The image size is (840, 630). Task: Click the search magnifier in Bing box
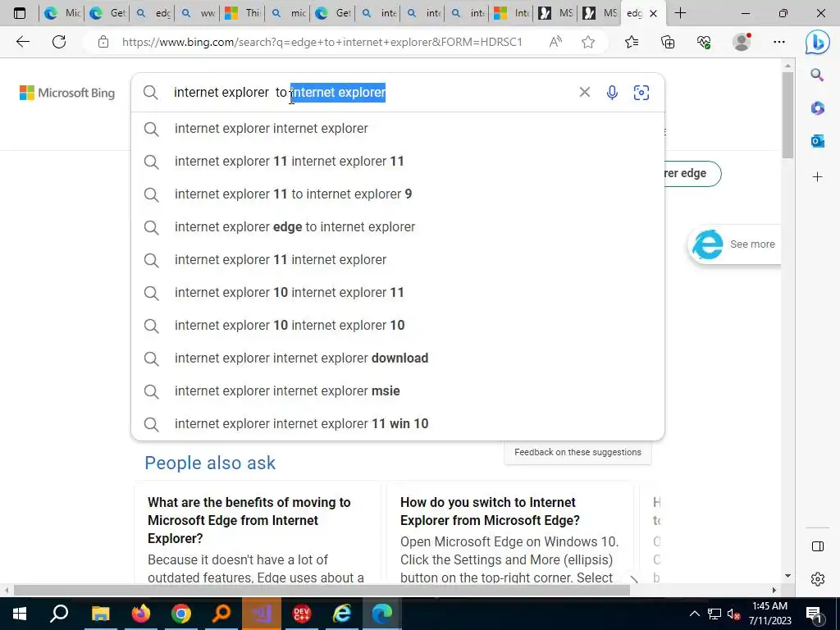pyautogui.click(x=151, y=93)
